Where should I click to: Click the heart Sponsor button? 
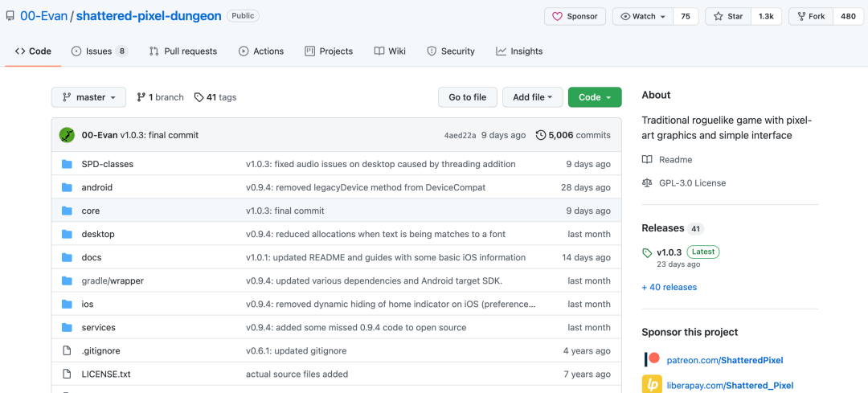pyautogui.click(x=575, y=16)
